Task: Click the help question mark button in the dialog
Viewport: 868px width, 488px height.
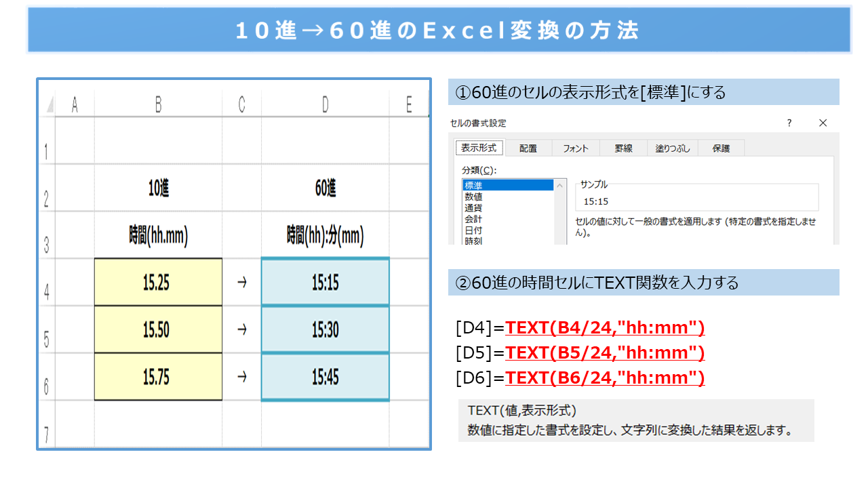Action: click(x=789, y=123)
